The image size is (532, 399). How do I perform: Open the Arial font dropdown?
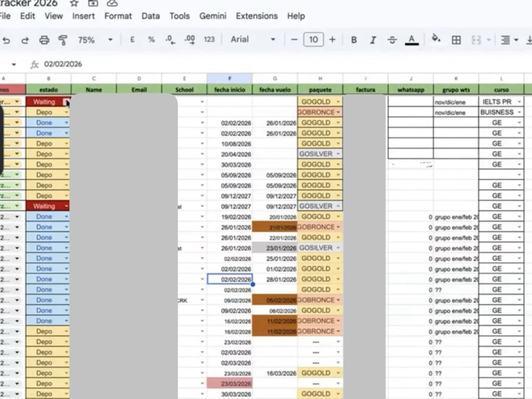[x=253, y=39]
